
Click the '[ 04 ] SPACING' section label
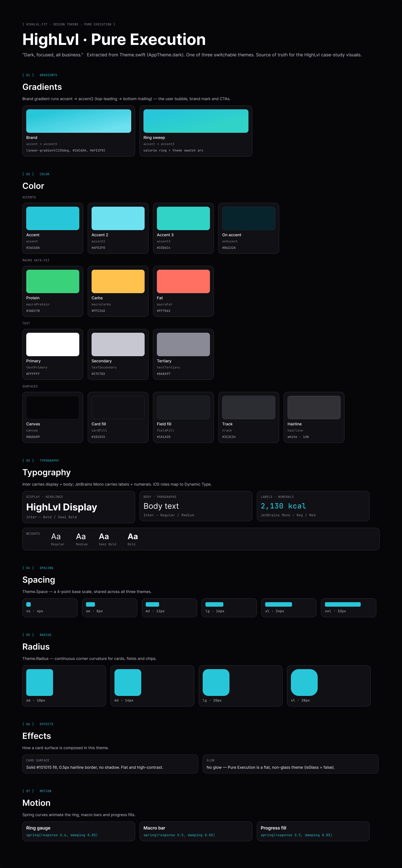38,568
